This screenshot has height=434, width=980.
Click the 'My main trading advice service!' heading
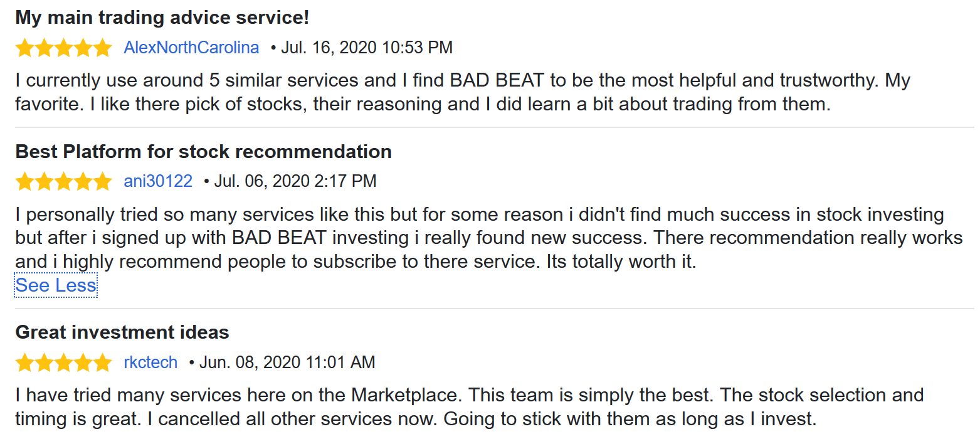(x=162, y=18)
